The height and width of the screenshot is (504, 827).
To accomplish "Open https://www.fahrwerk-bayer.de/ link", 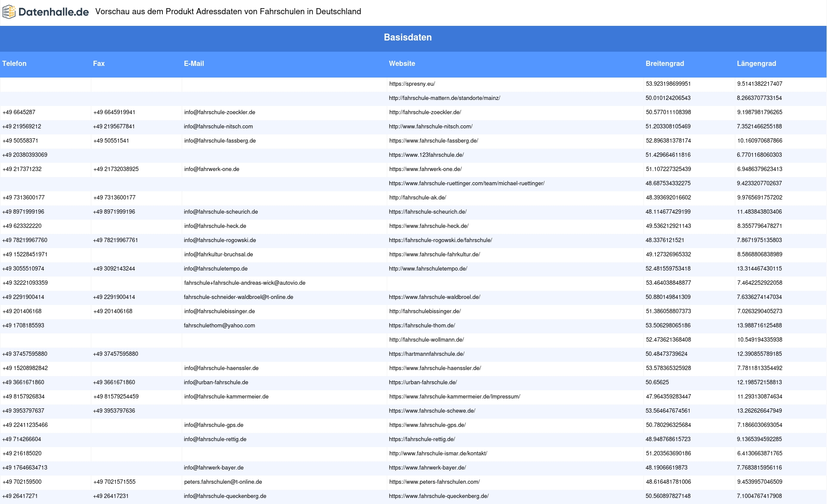I will 427,468.
